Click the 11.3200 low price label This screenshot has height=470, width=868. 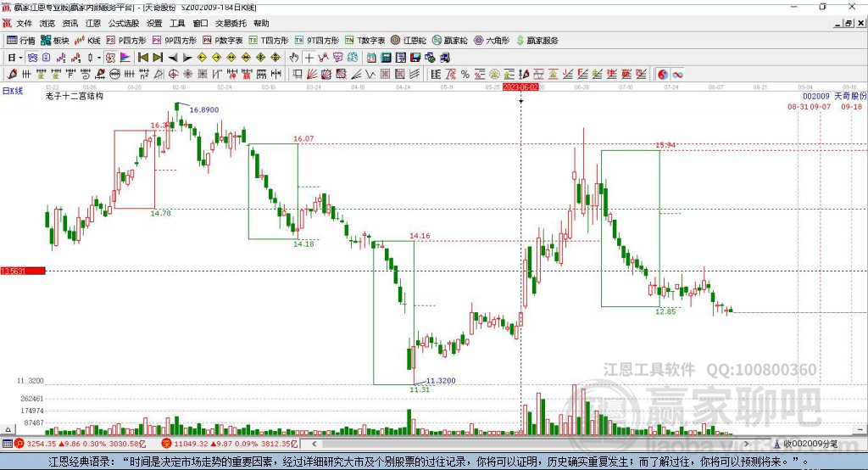click(x=441, y=381)
